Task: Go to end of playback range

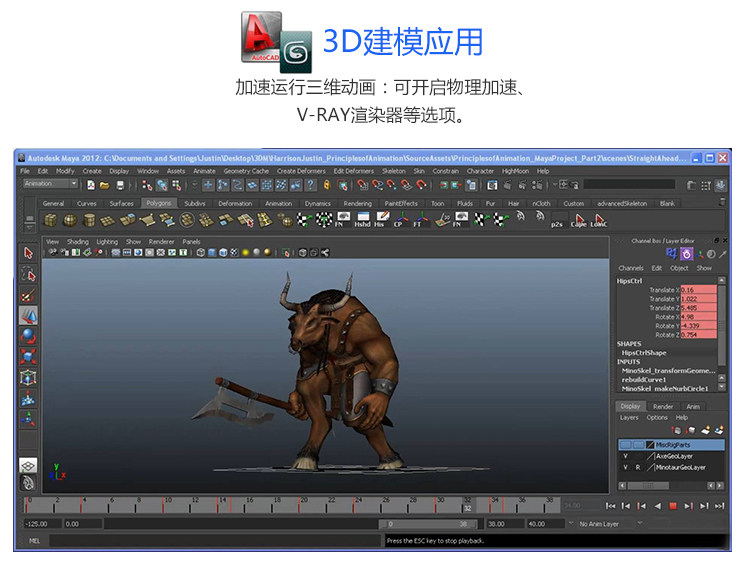Action: tap(719, 506)
